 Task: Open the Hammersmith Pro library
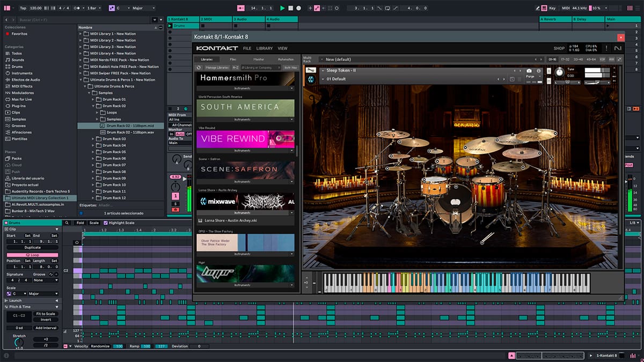point(245,78)
